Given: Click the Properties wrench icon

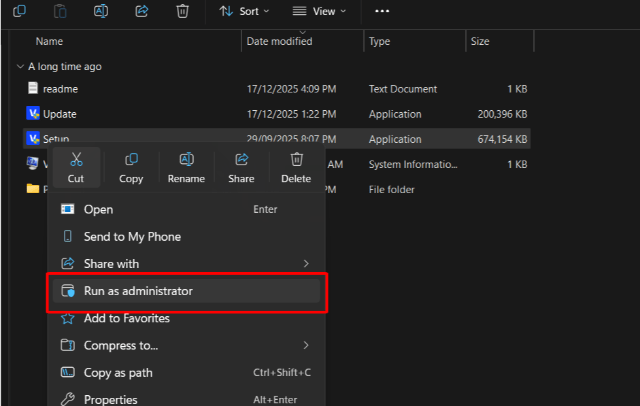Looking at the screenshot, I should (68, 399).
